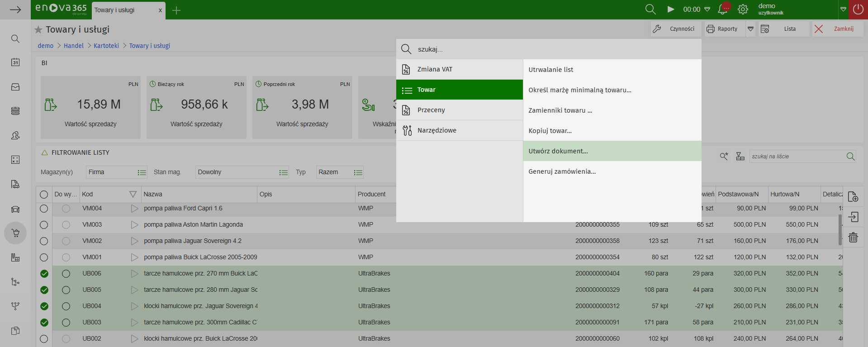Open the vehicle icon in left sidebar
Screen dimensions: 868x347
point(15,209)
